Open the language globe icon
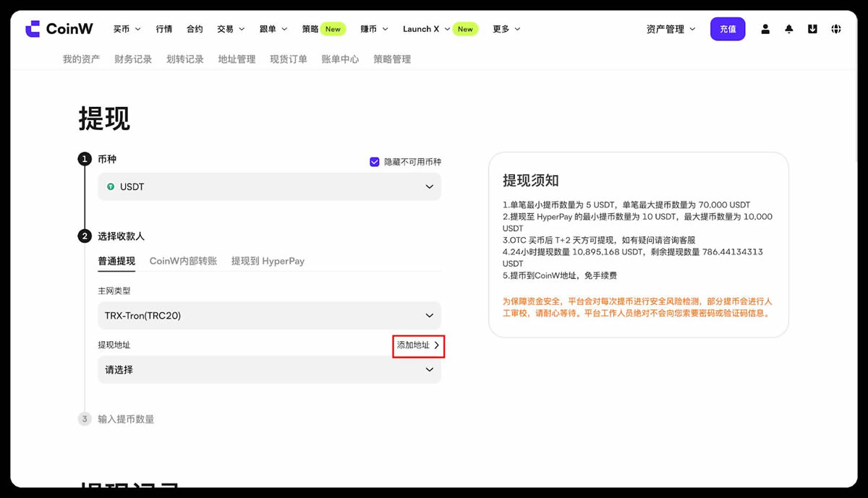Image resolution: width=868 pixels, height=498 pixels. click(836, 29)
